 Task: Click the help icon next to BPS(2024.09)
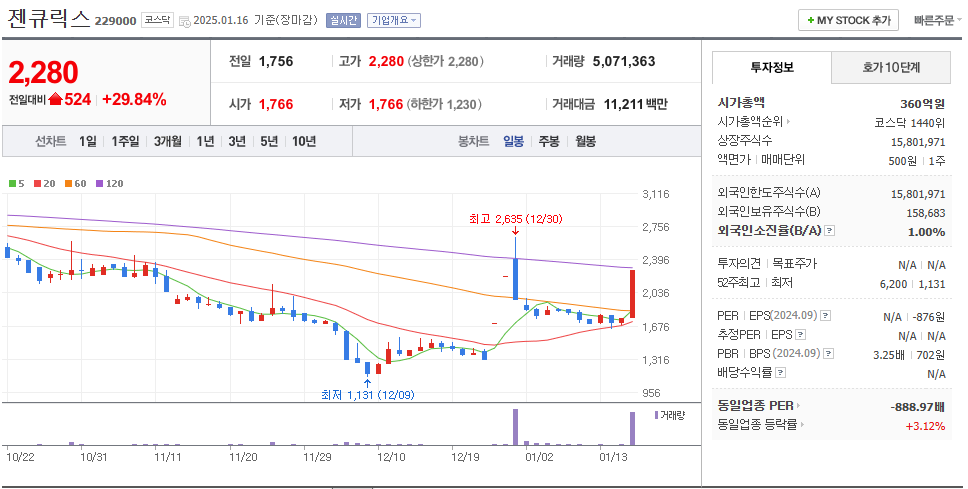tap(829, 354)
